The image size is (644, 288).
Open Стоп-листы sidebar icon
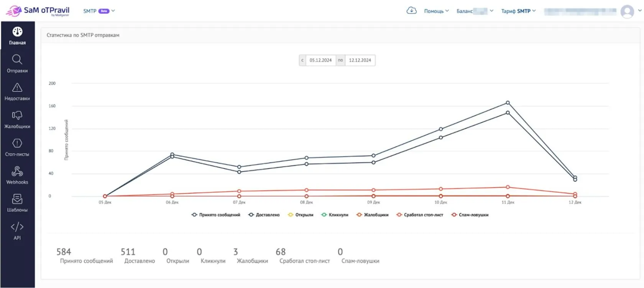[x=17, y=143]
